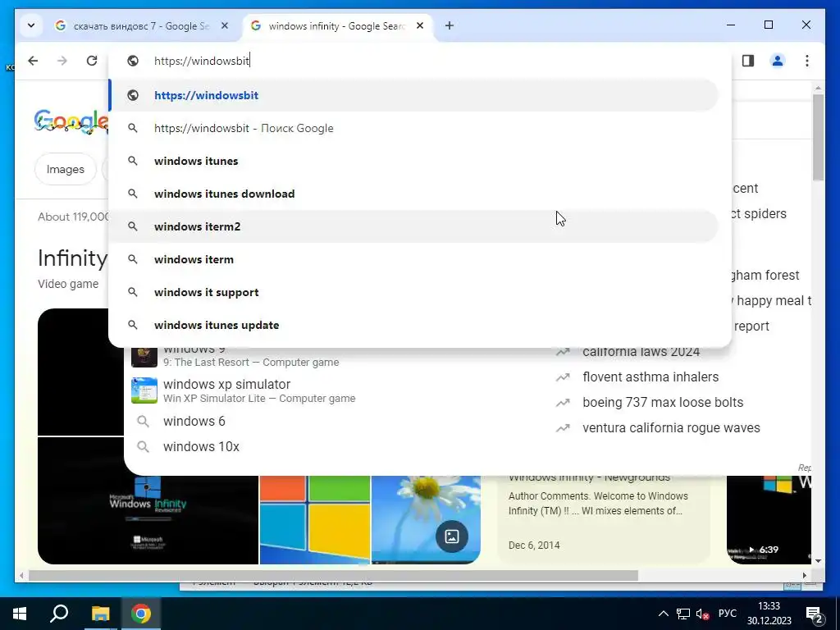Image resolution: width=840 pixels, height=630 pixels.
Task: Click the horizontal scrollbar thumb
Action: point(333,575)
